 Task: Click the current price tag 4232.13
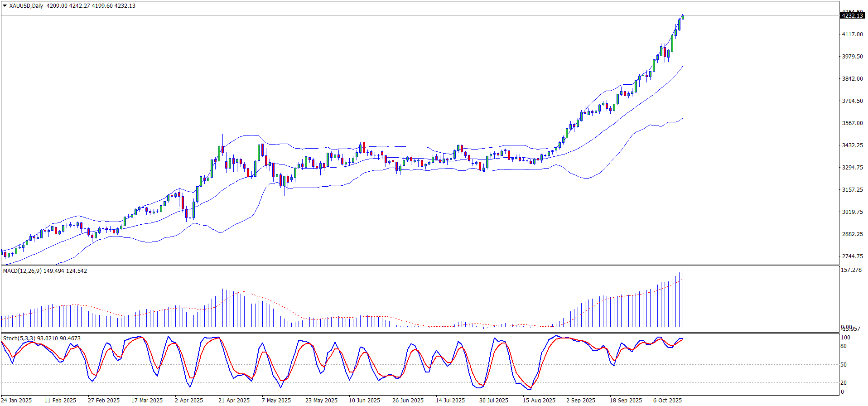tap(852, 16)
